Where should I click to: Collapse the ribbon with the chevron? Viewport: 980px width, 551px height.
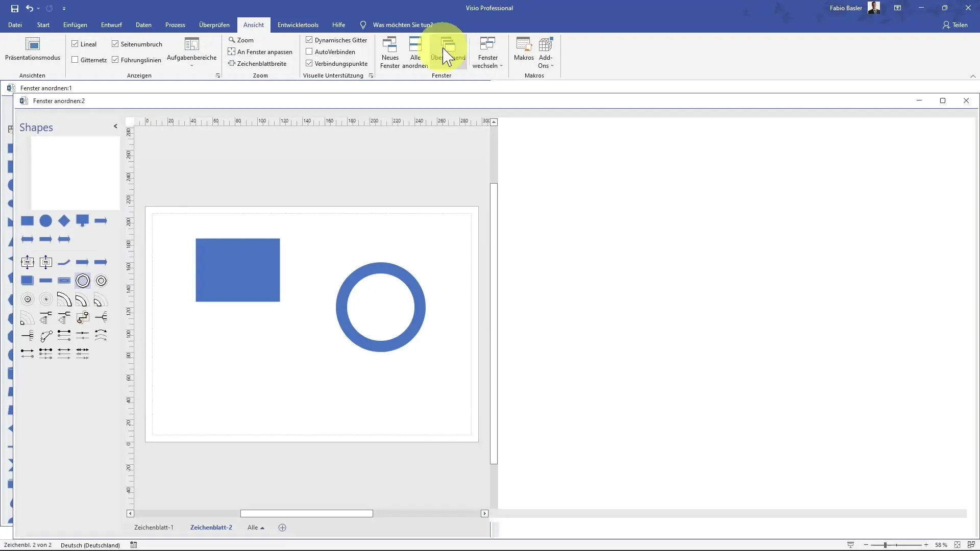(x=973, y=76)
